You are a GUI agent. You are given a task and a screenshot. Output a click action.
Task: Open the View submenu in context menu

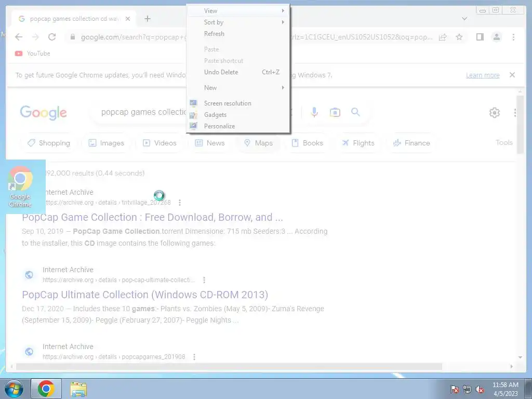tap(238, 11)
